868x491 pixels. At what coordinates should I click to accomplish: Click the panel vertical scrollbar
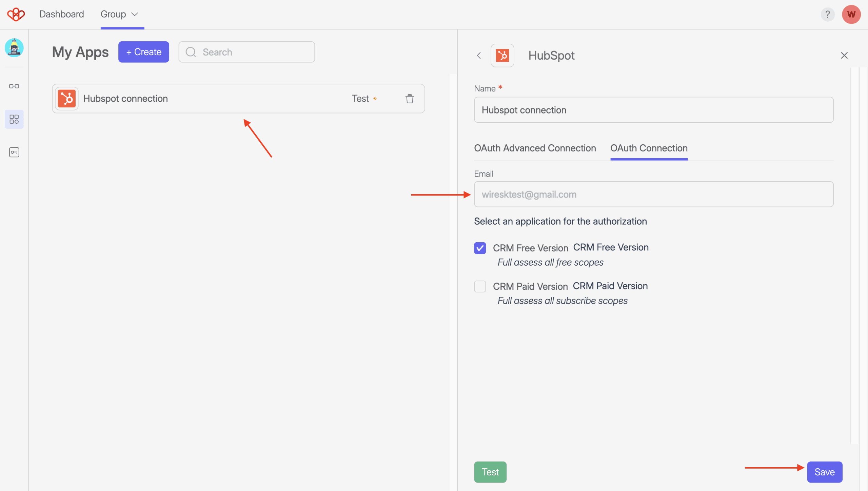coord(854,256)
